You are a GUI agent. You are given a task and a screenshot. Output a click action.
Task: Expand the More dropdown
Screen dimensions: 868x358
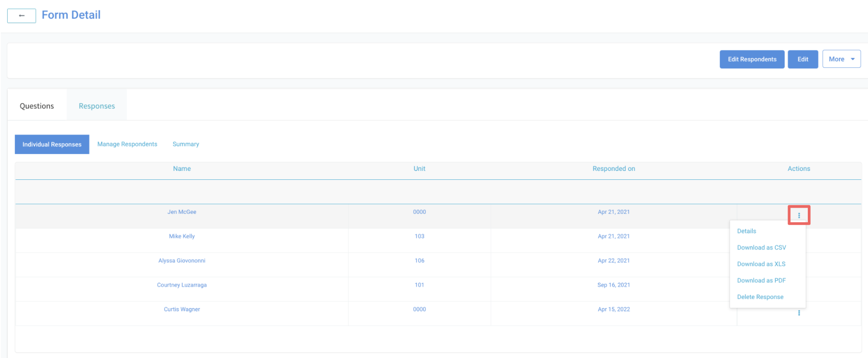click(841, 59)
